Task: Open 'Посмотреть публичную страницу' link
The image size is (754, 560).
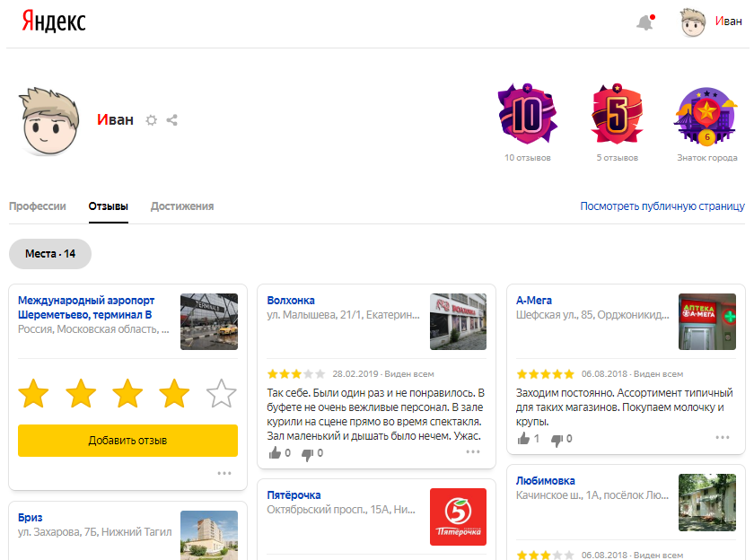Action: (x=662, y=206)
